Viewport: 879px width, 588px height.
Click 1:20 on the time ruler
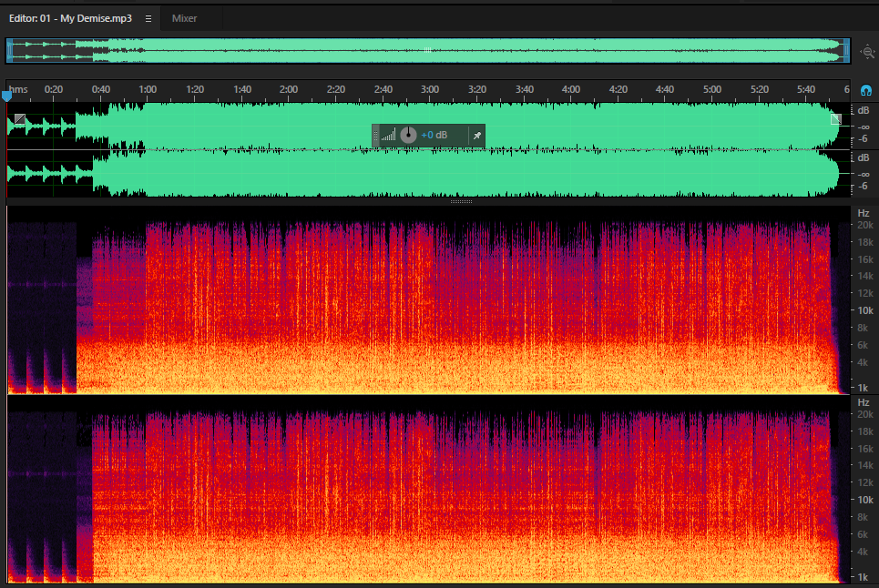pyautogui.click(x=195, y=89)
